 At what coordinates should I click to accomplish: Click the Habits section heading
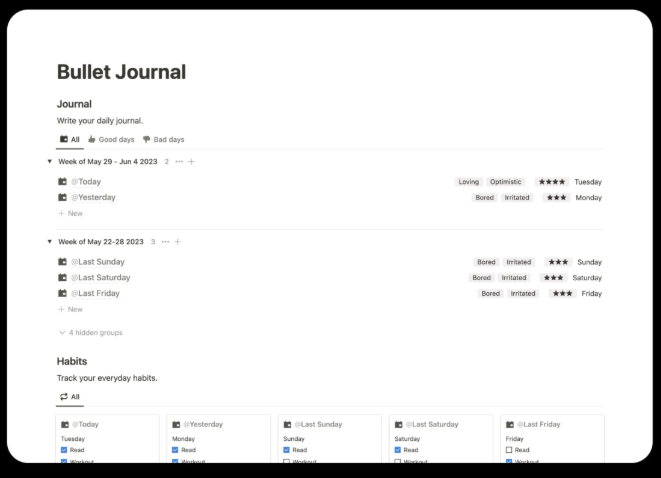click(72, 361)
